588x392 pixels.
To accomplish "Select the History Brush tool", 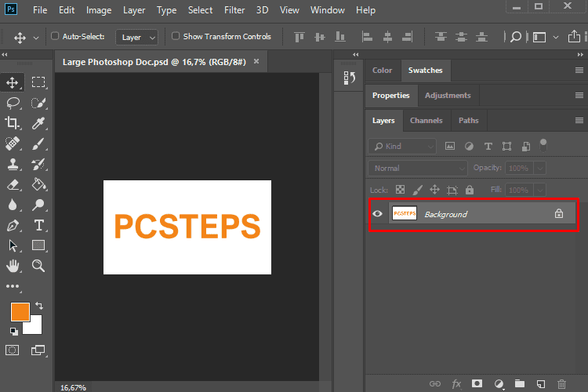I will [x=38, y=164].
